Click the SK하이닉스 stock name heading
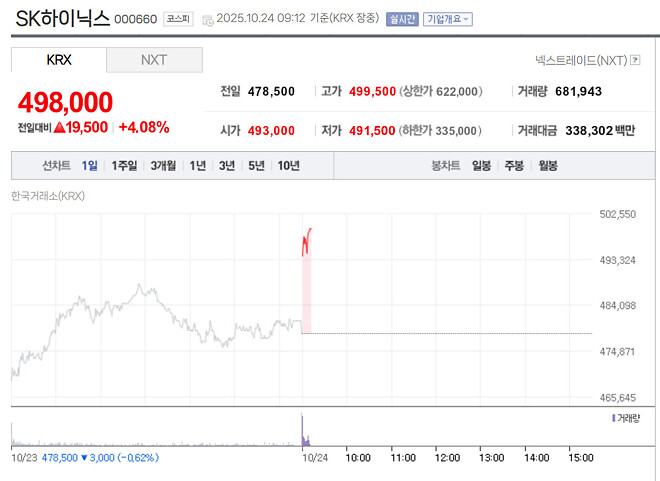 pyautogui.click(x=63, y=19)
